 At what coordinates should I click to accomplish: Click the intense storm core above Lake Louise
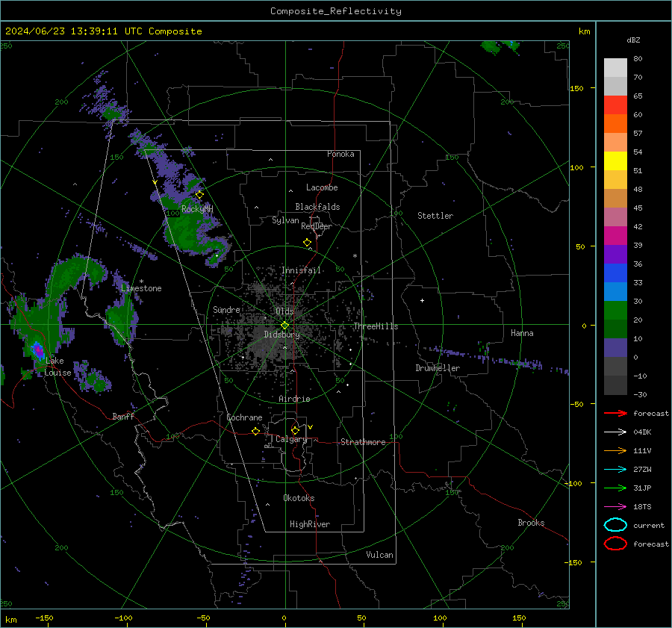point(38,349)
